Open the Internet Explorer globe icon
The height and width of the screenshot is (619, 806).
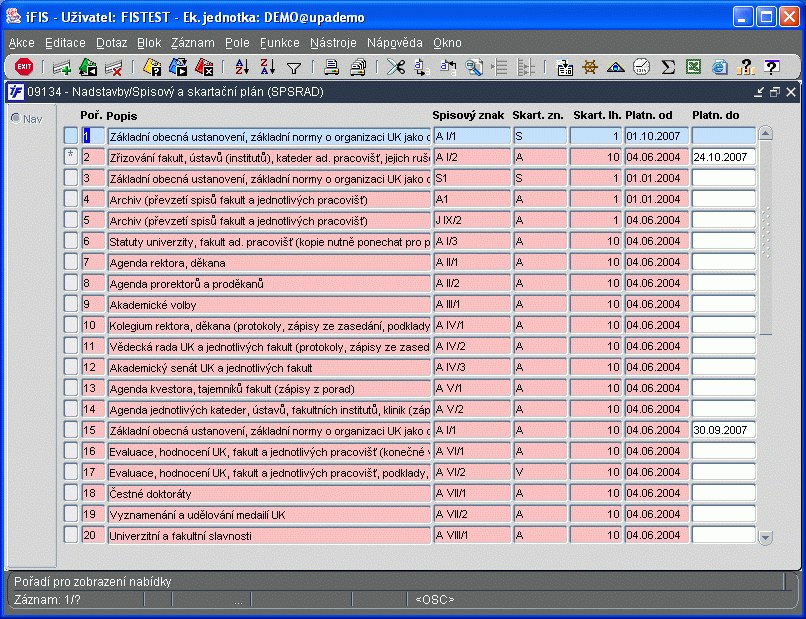pos(720,67)
